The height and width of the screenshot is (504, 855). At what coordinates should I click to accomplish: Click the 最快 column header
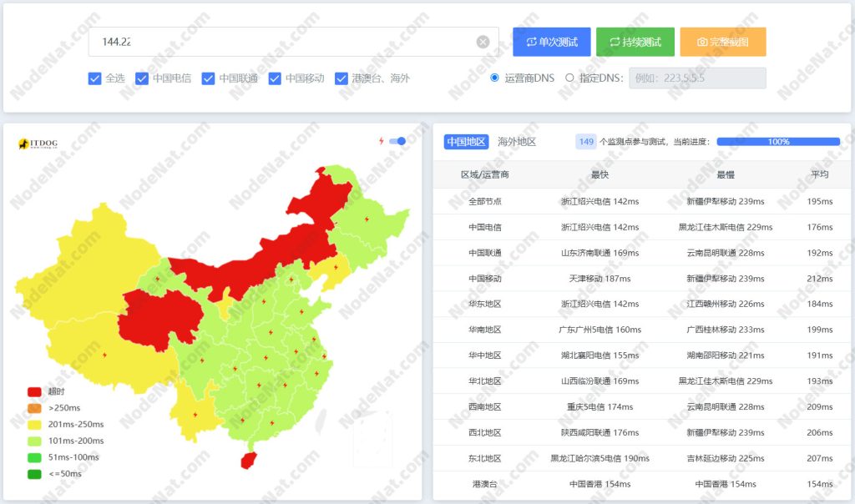click(600, 174)
